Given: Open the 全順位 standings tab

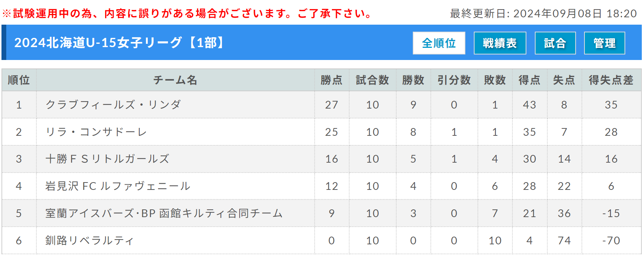Looking at the screenshot, I should 439,43.
